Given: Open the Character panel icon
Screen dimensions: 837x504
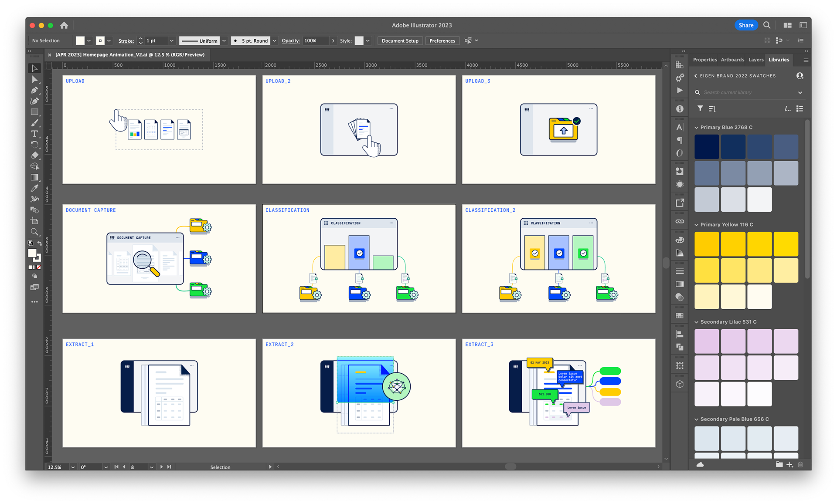Looking at the screenshot, I should pyautogui.click(x=680, y=127).
